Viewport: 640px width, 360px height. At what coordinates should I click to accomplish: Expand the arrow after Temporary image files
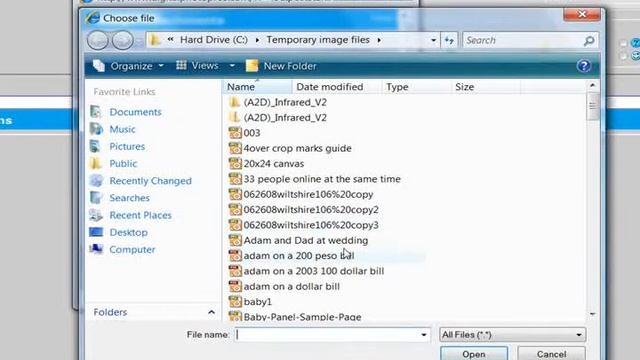pos(379,40)
